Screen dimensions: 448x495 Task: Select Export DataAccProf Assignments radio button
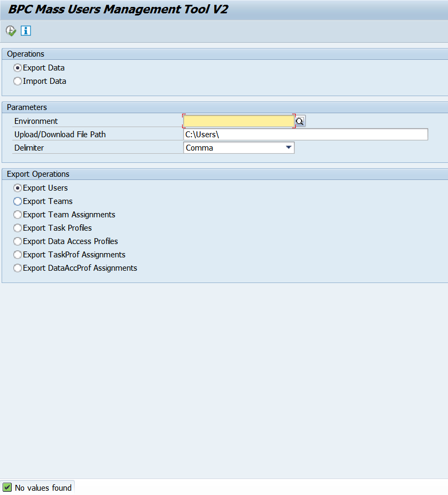(x=18, y=268)
